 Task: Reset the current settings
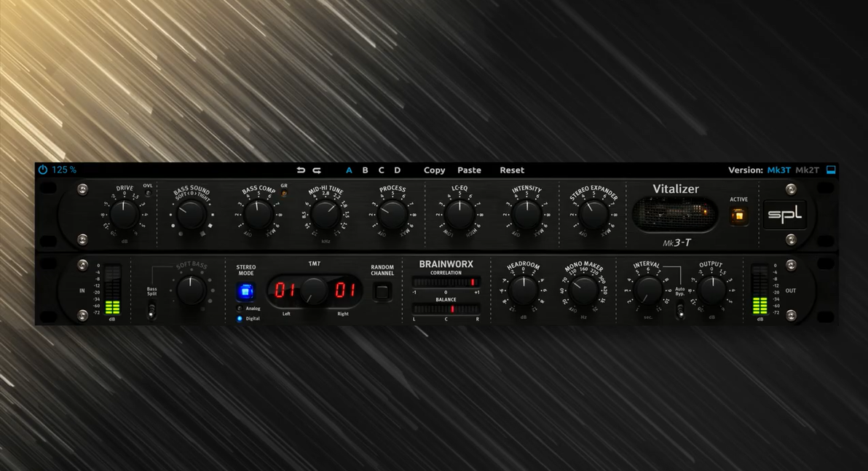[x=512, y=170]
